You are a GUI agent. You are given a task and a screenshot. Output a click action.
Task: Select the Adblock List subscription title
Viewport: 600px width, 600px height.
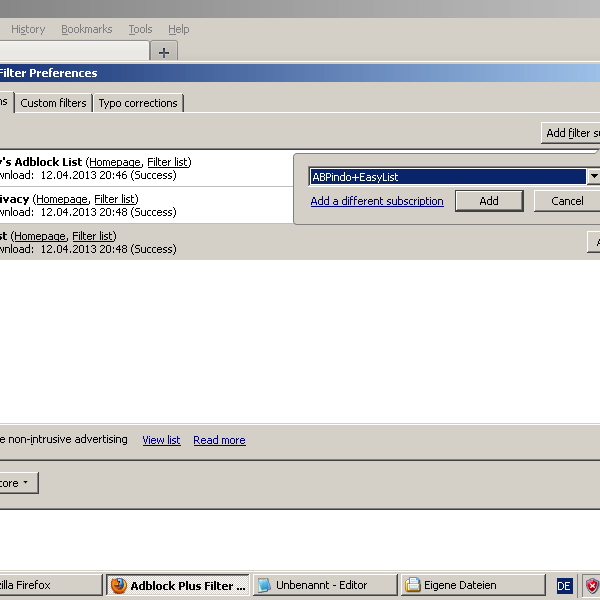(41, 162)
